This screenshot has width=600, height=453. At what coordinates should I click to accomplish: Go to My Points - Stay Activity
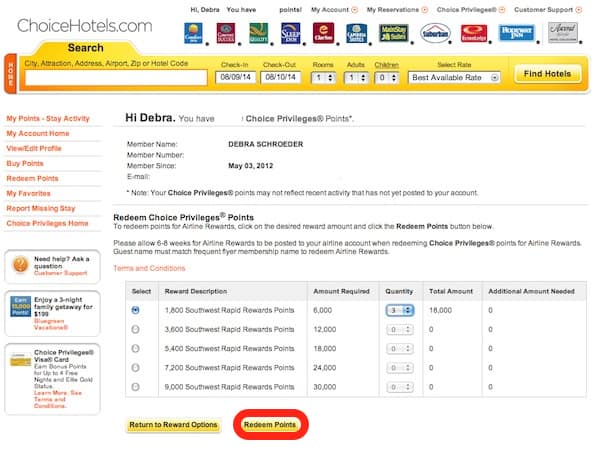(48, 119)
